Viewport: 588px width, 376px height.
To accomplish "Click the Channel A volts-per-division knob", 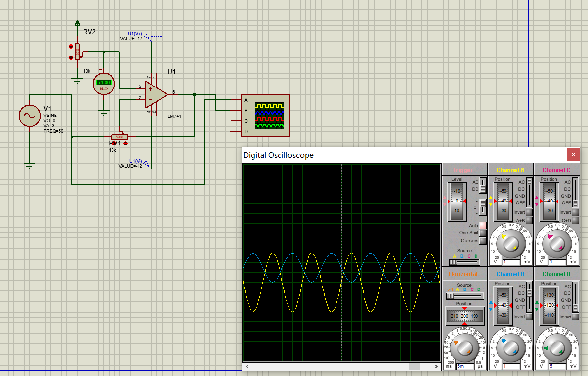I will point(510,243).
